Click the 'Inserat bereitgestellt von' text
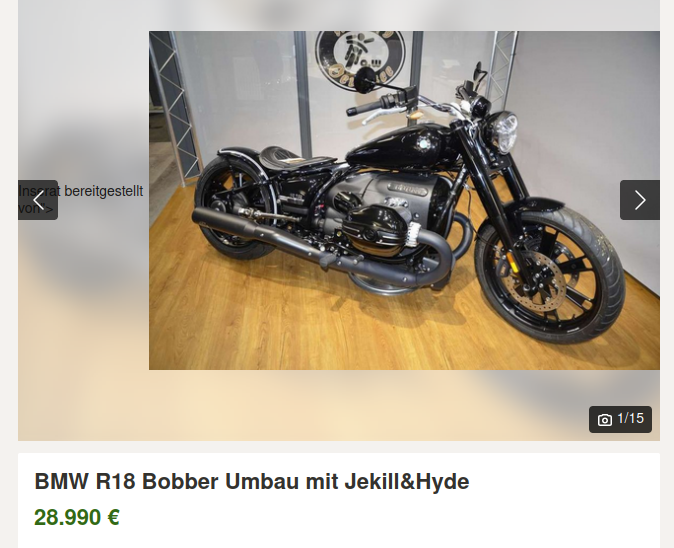 pyautogui.click(x=80, y=199)
